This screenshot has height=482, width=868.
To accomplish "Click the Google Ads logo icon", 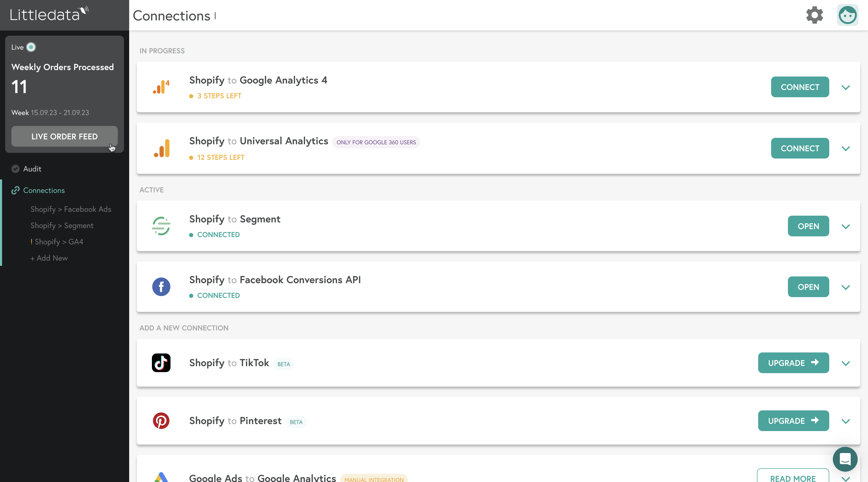I will click(x=161, y=477).
